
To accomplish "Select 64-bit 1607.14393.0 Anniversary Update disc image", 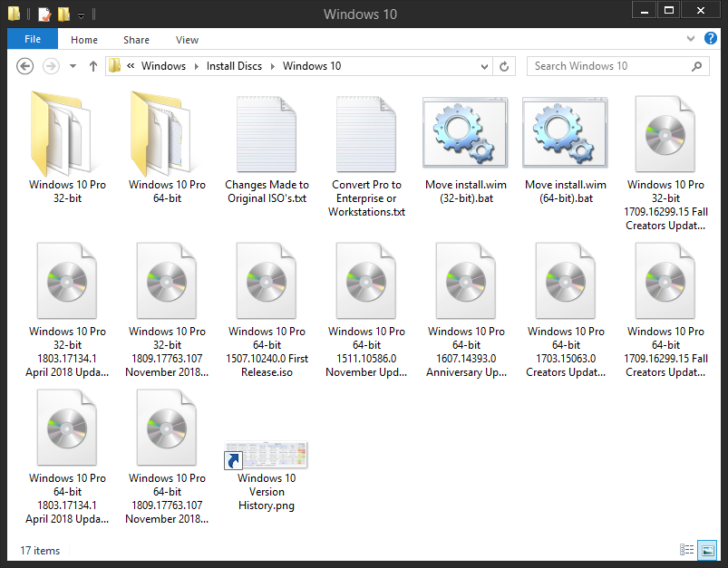I will click(466, 280).
